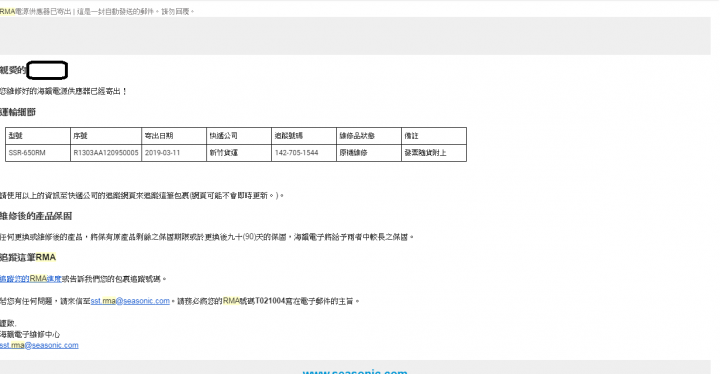Click the 備註 column header
Viewport: 720px width, 374px height.
(434, 136)
